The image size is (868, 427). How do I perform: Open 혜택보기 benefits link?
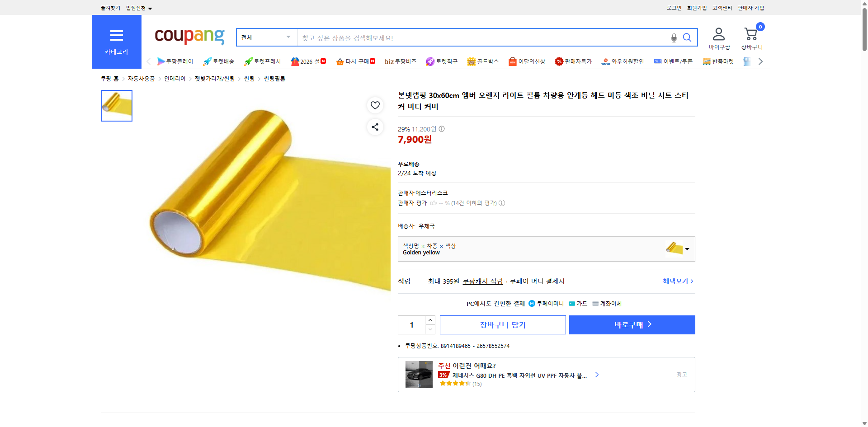[675, 281]
